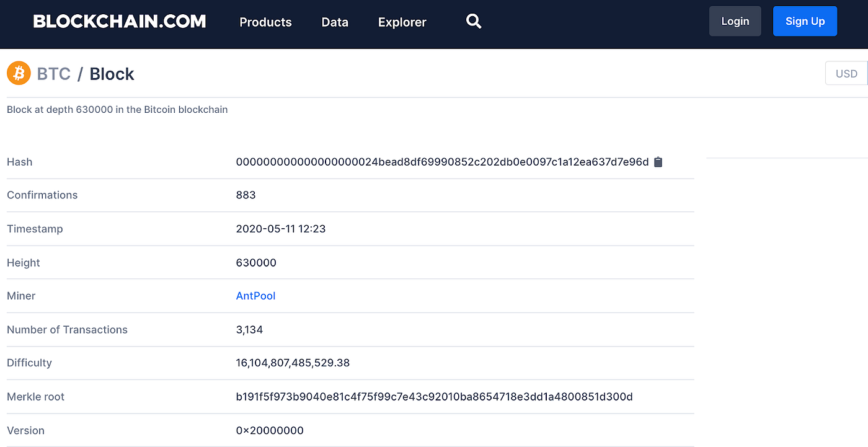This screenshot has width=868, height=447.
Task: Click the Height row label
Action: 24,262
